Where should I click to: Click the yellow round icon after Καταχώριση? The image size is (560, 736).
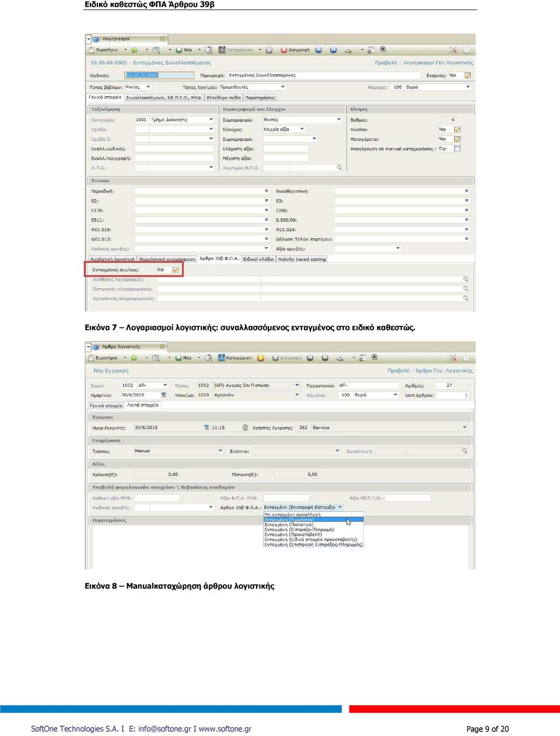coord(261,358)
